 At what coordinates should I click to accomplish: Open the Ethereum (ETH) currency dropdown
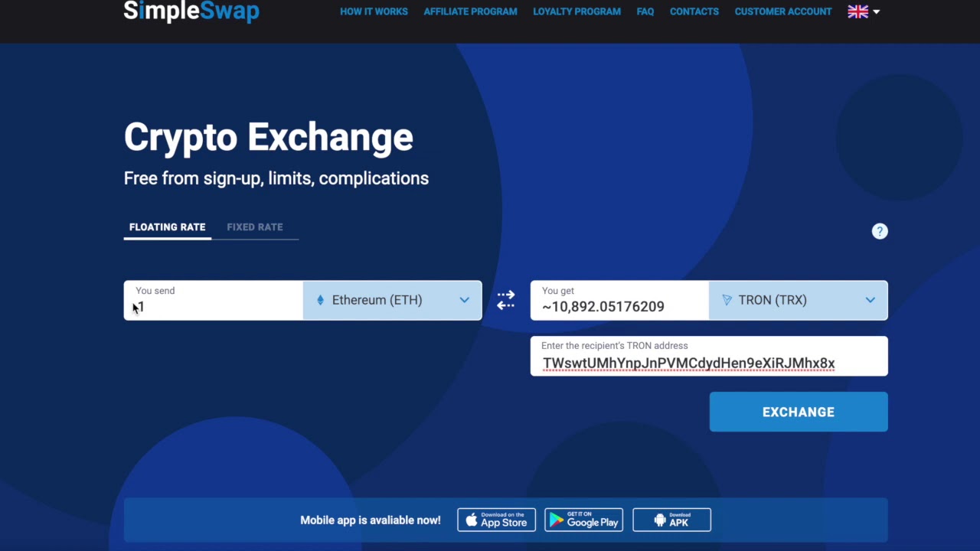click(x=393, y=300)
